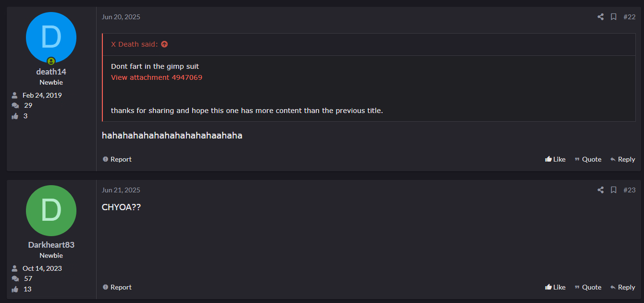Share post #23 via share icon
The width and height of the screenshot is (644, 303).
(x=600, y=190)
